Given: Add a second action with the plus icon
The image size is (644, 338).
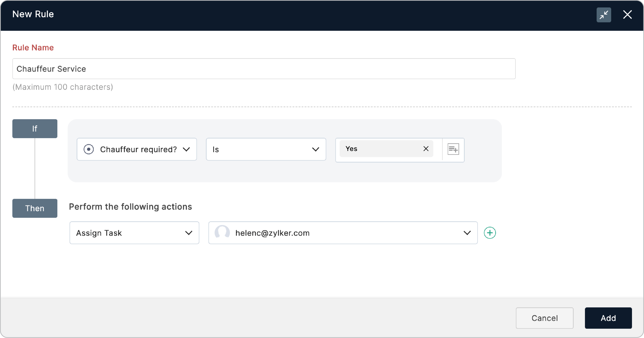Looking at the screenshot, I should (490, 233).
